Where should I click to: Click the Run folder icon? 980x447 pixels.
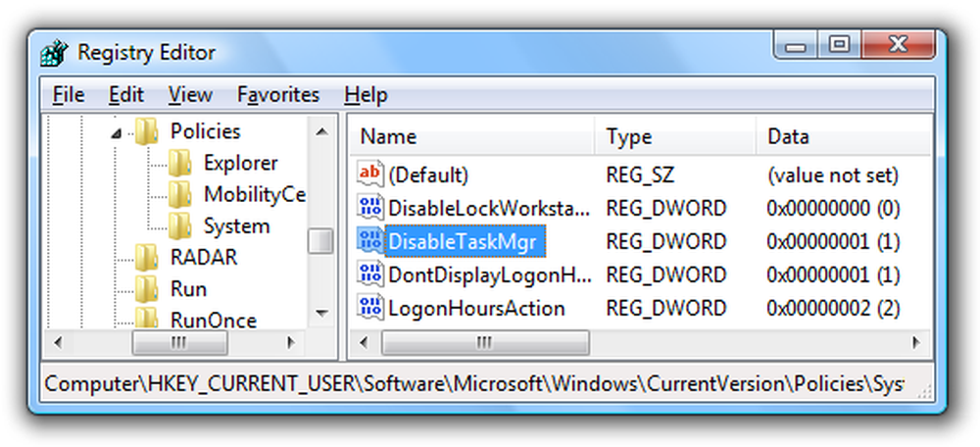148,289
